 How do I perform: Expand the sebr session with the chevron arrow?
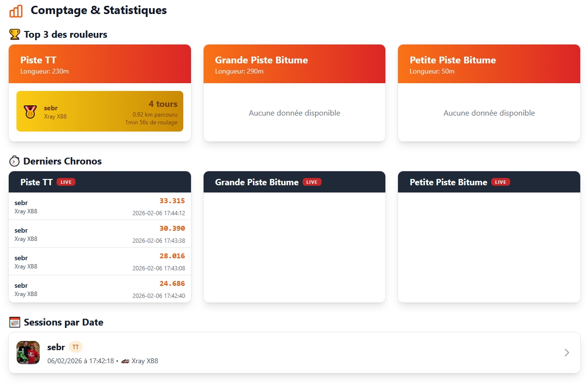point(567,353)
